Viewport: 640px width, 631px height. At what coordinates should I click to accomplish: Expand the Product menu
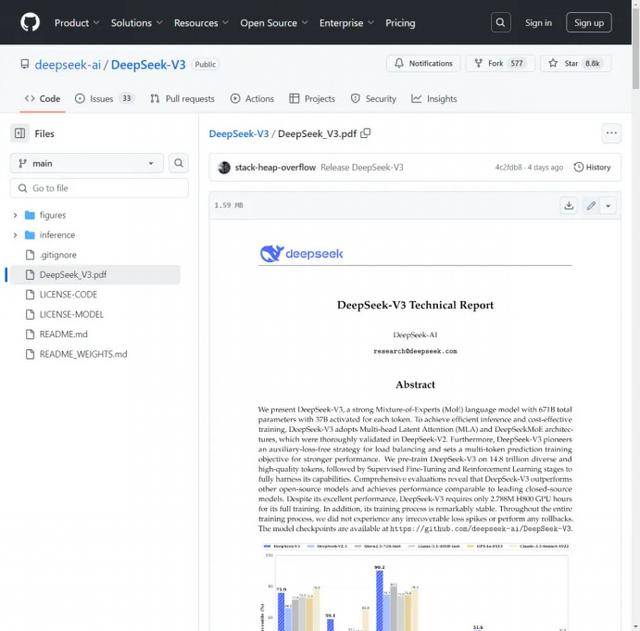pos(77,23)
